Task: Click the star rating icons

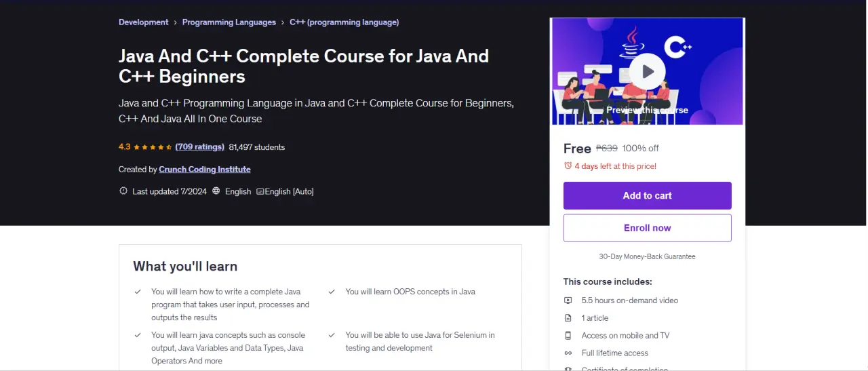Action: (x=153, y=147)
